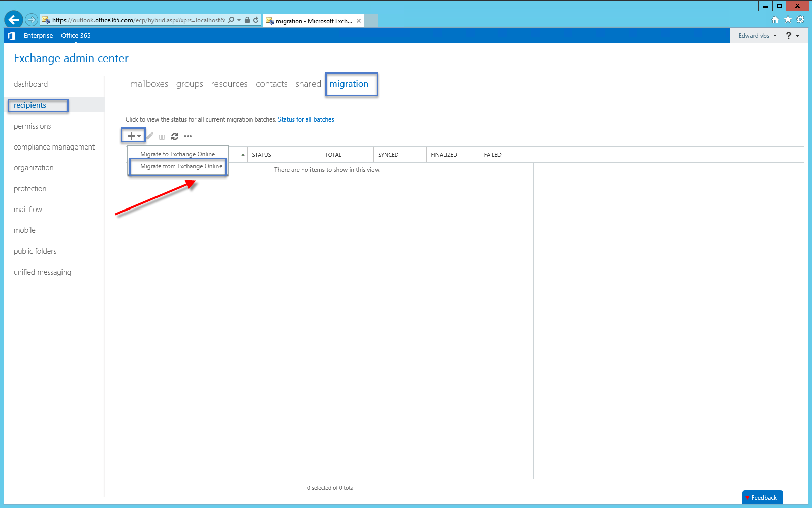The width and height of the screenshot is (812, 508).
Task: Click the Feedback button
Action: click(762, 497)
